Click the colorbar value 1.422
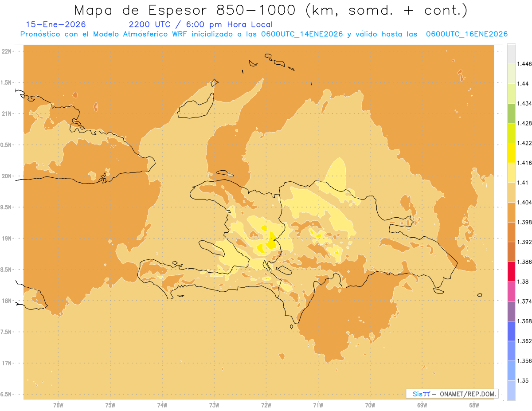 pyautogui.click(x=524, y=143)
